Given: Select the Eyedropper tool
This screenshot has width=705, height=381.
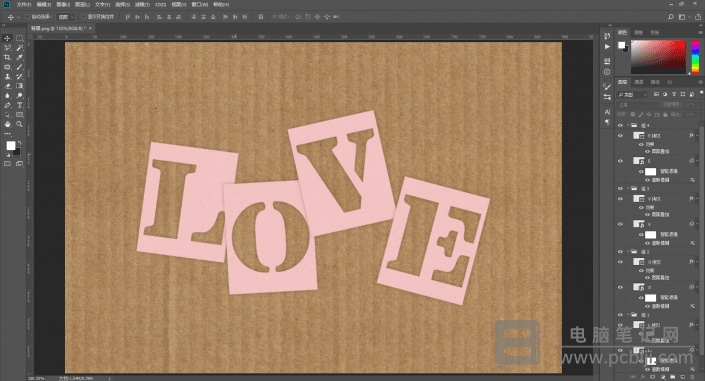Looking at the screenshot, I should 19,57.
